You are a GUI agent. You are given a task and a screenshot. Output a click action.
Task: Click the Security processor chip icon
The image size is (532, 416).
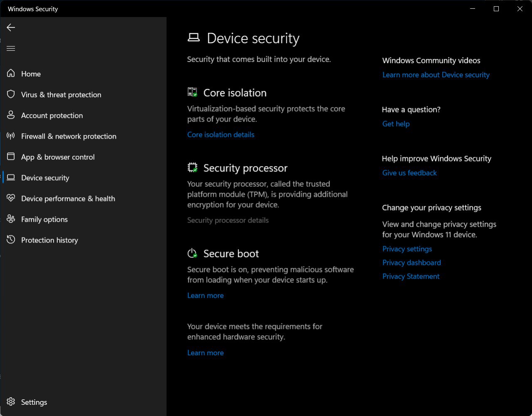[192, 168]
